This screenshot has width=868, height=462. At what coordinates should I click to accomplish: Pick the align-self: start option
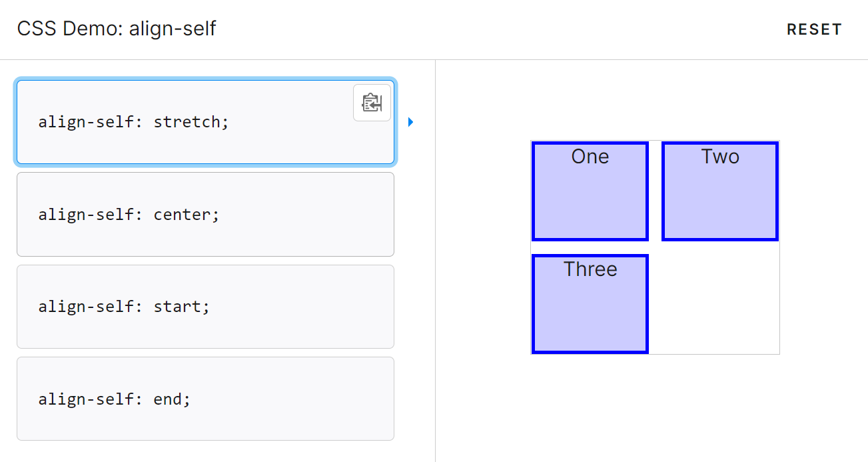pos(205,307)
